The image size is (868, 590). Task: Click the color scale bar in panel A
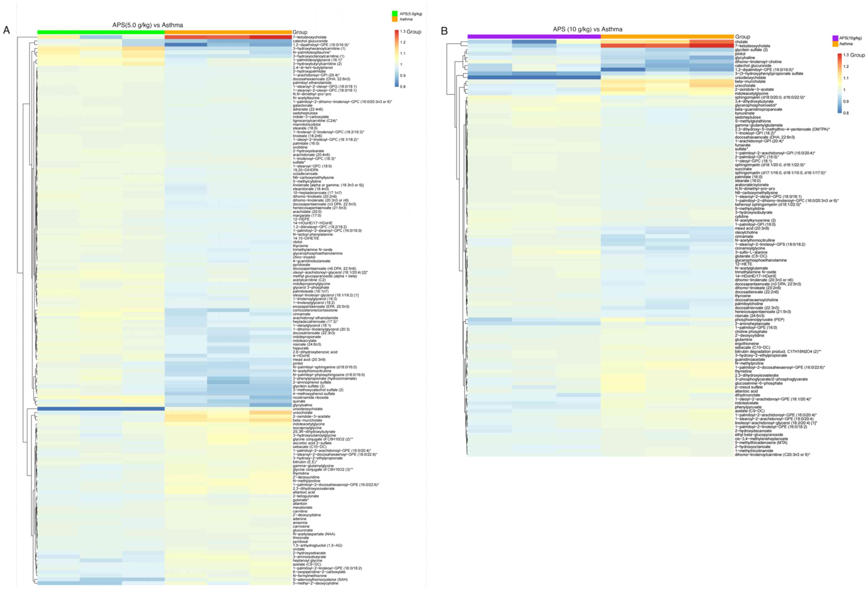tap(396, 58)
